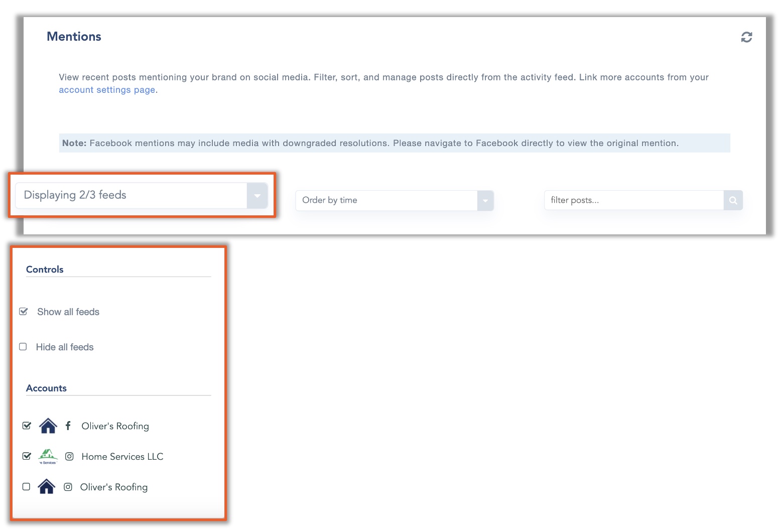This screenshot has height=532, width=782.
Task: Uncheck the Home Services LLC checkbox
Action: coord(27,456)
